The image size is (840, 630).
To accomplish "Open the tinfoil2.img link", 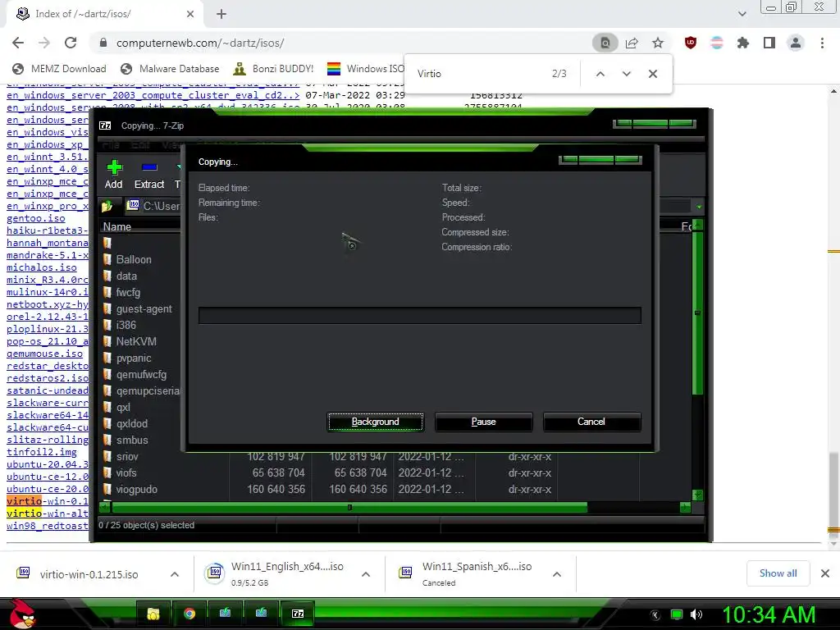I will tap(42, 452).
